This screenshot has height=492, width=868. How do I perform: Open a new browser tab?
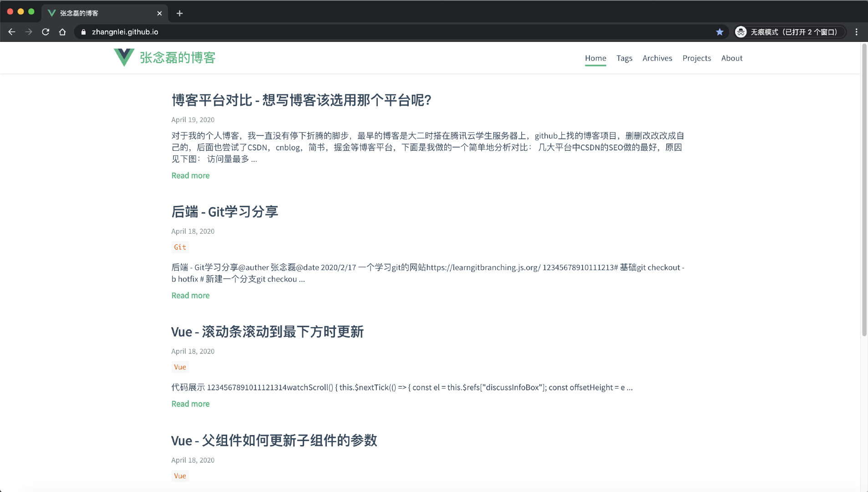click(x=179, y=13)
